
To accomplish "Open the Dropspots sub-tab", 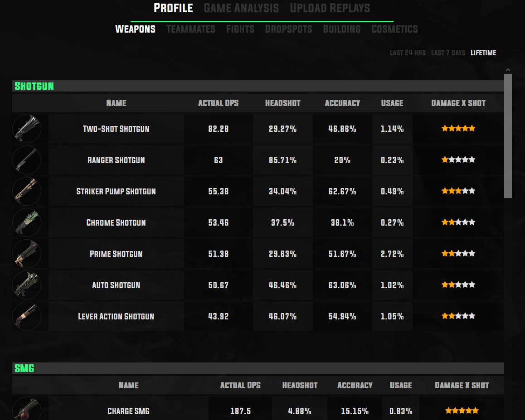I will pyautogui.click(x=289, y=29).
